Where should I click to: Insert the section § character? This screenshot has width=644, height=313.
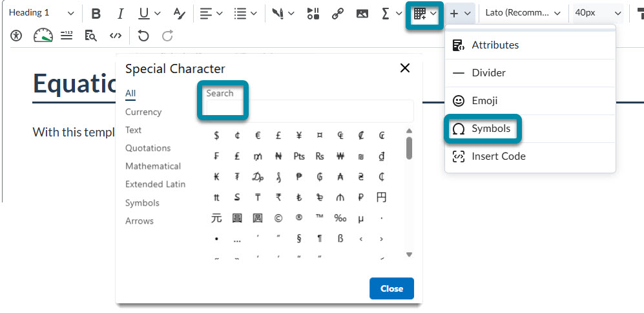pyautogui.click(x=299, y=239)
